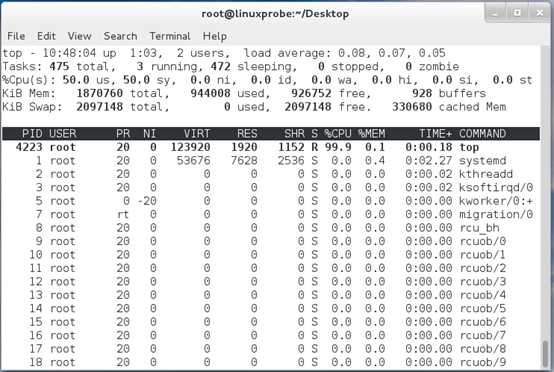Screen dimensions: 554x372
Task: Click the rcu_bh process name
Action: [479, 228]
